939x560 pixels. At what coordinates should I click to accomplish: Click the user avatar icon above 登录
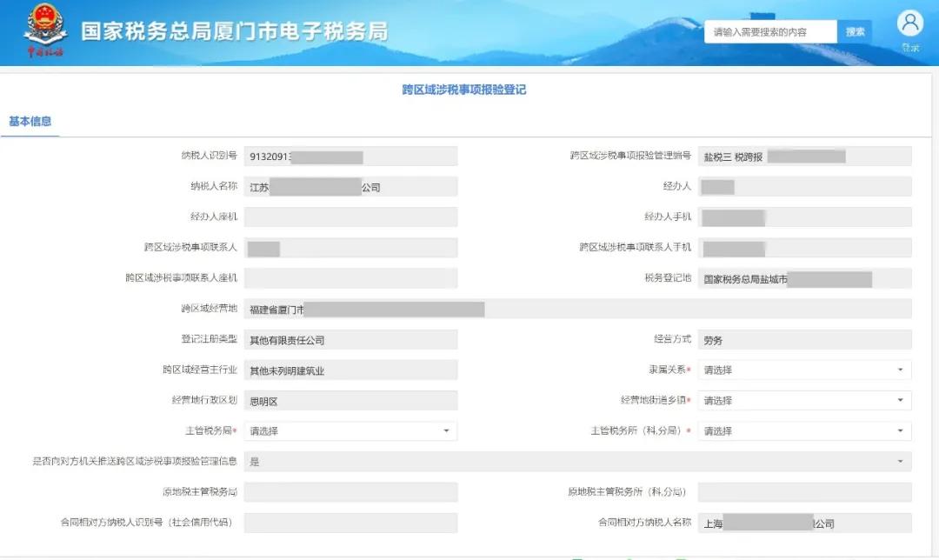tap(909, 22)
